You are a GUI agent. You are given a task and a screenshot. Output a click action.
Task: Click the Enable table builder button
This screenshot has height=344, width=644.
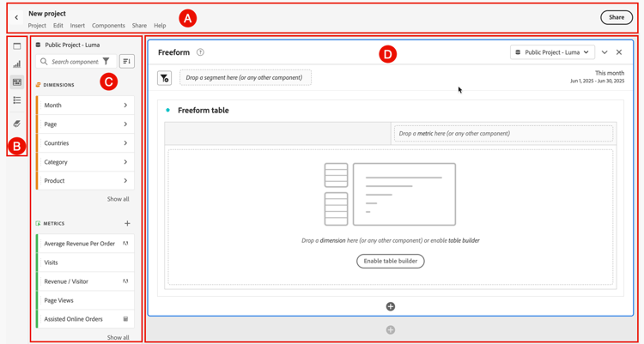pyautogui.click(x=390, y=261)
